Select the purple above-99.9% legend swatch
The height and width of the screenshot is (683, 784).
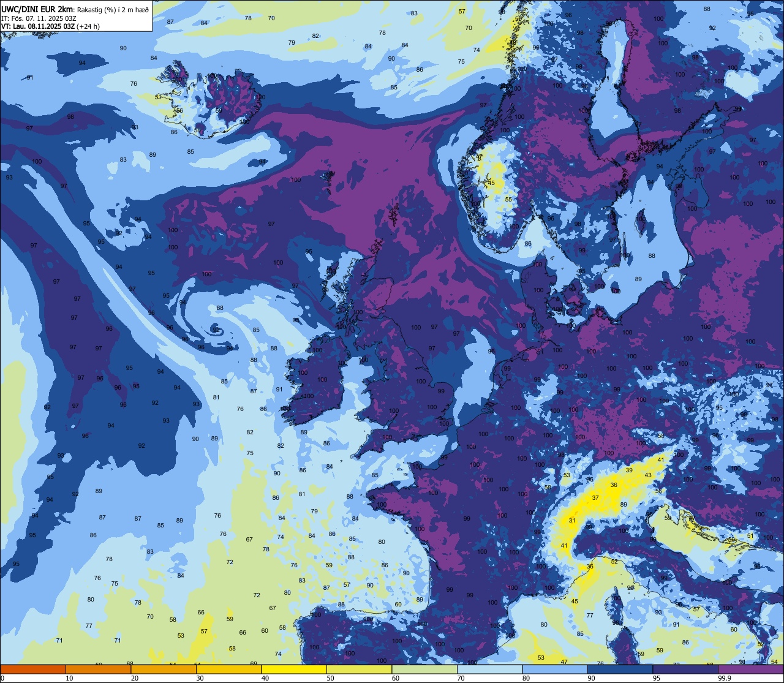click(x=750, y=669)
